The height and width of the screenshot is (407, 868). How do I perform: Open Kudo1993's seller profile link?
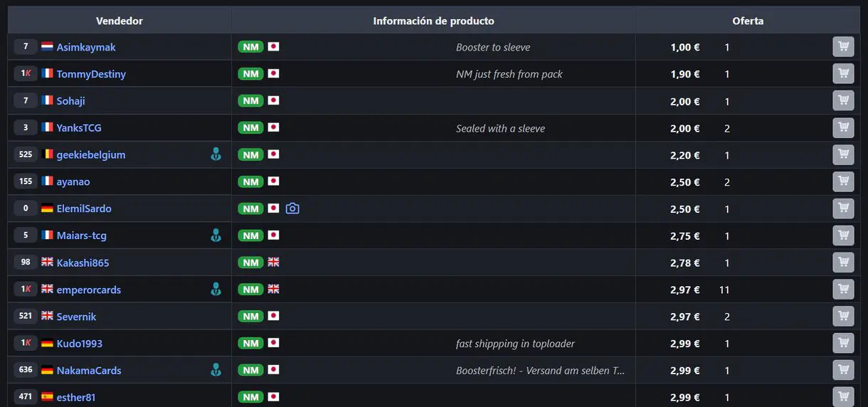click(80, 344)
